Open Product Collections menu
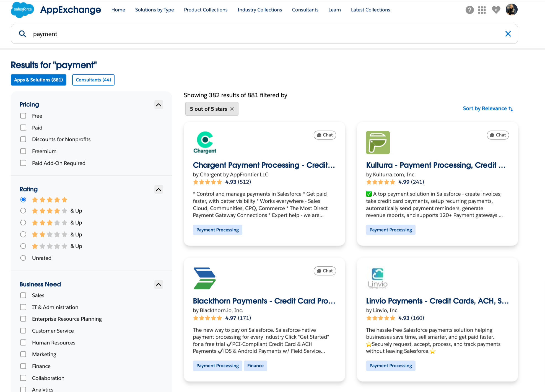Viewport: 545px width, 392px height. click(206, 10)
